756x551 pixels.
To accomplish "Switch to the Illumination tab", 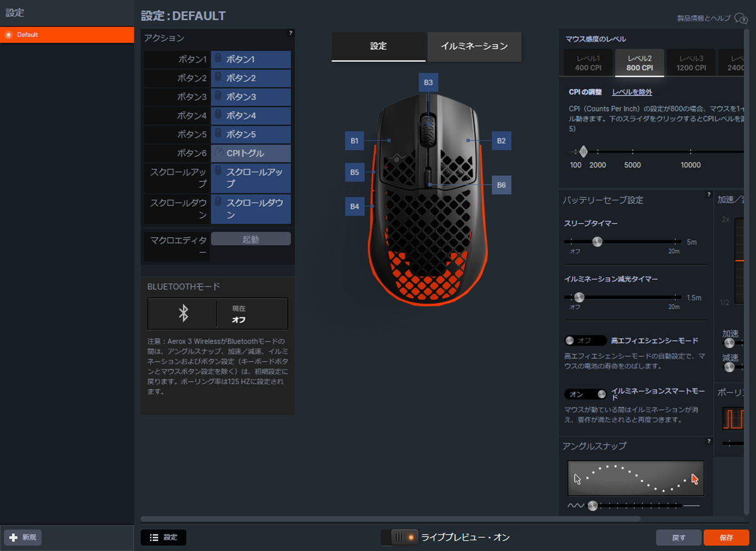I will pyautogui.click(x=474, y=47).
